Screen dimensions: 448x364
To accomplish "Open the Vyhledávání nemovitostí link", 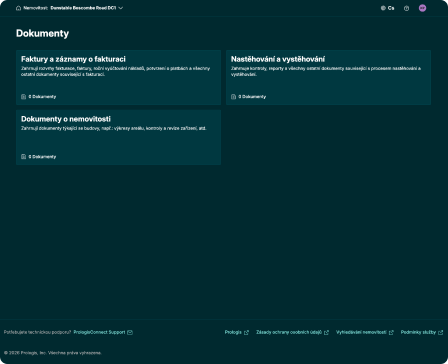I will pos(361,332).
